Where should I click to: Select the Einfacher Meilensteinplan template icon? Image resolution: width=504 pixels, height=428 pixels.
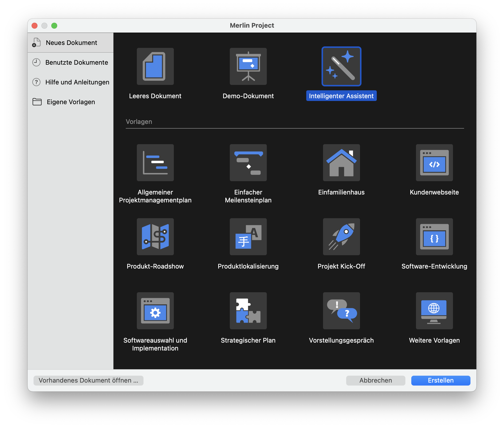point(248,163)
